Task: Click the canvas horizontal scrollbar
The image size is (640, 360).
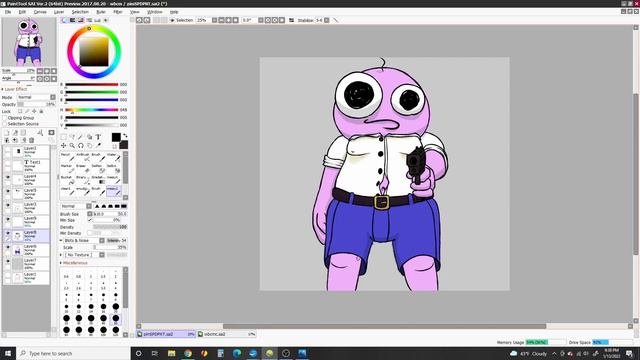Action: click(384, 326)
